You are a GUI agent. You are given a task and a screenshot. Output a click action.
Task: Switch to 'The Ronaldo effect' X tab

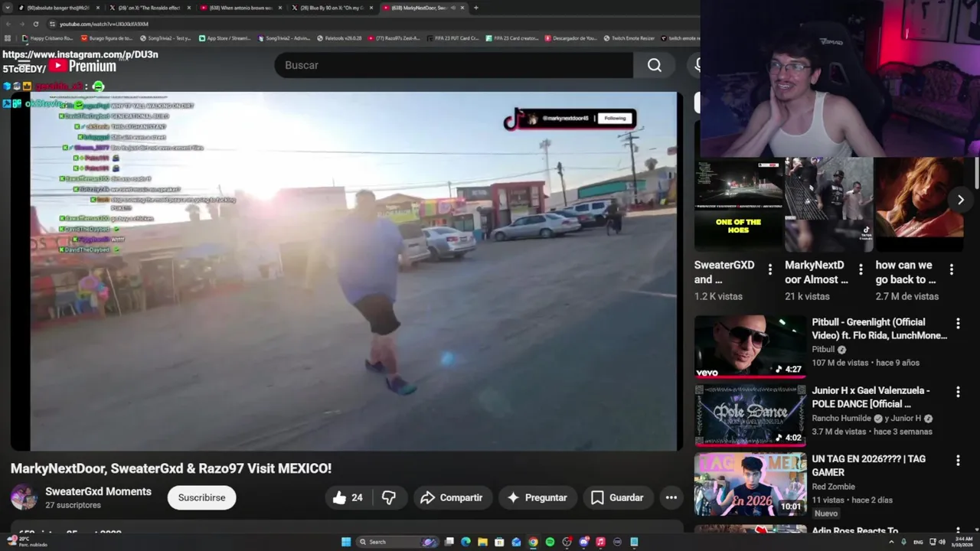tap(150, 8)
